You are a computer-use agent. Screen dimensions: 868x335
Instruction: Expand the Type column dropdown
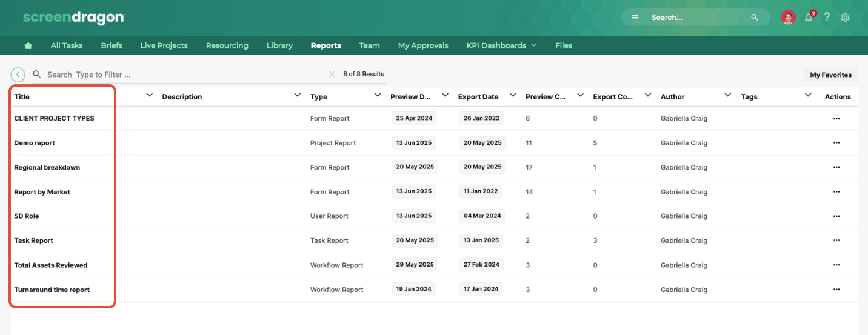pos(378,95)
